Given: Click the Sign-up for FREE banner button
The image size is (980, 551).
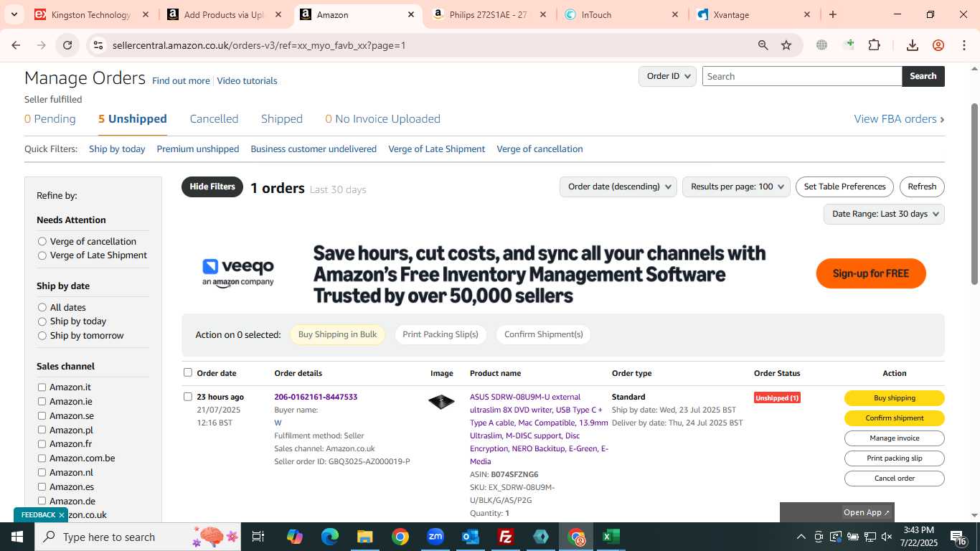Looking at the screenshot, I should click(871, 273).
